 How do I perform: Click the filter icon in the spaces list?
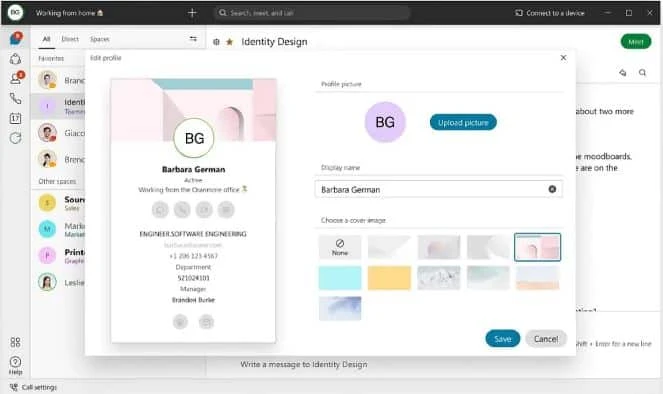pyautogui.click(x=193, y=39)
